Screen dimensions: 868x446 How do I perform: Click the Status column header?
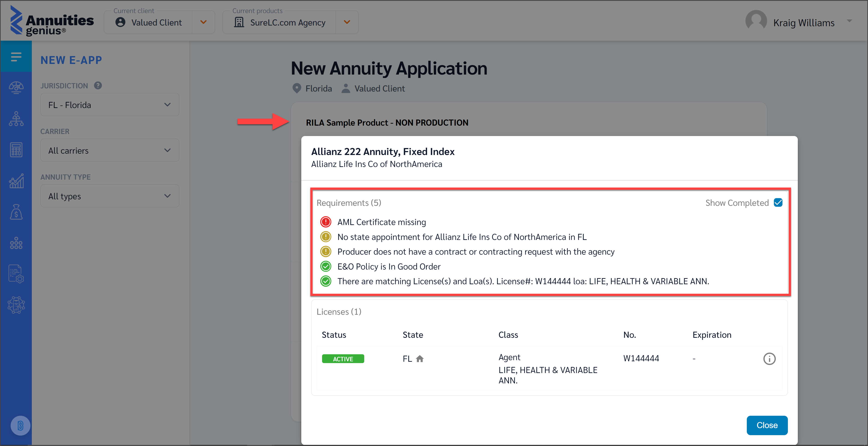coord(334,335)
